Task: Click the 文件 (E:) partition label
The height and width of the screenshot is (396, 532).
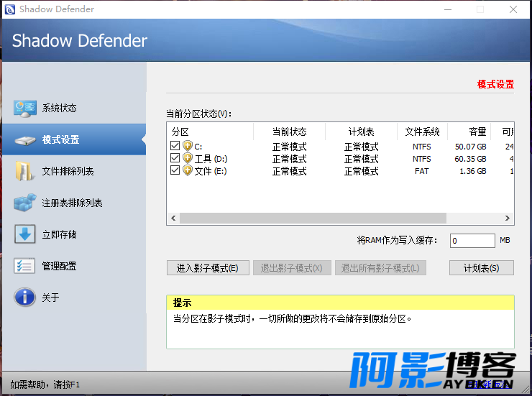Action: pos(211,171)
